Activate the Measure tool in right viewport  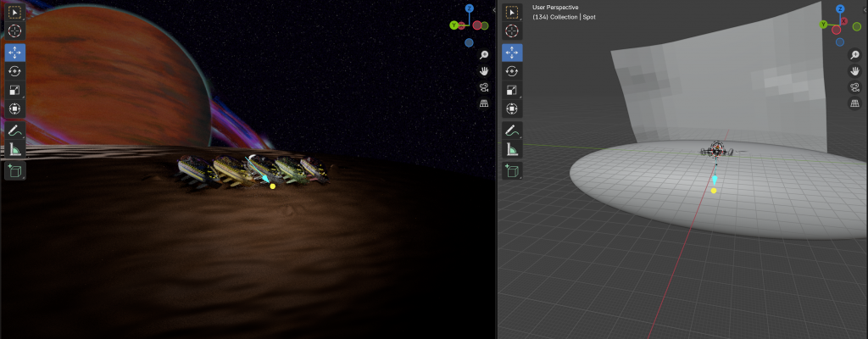512,149
